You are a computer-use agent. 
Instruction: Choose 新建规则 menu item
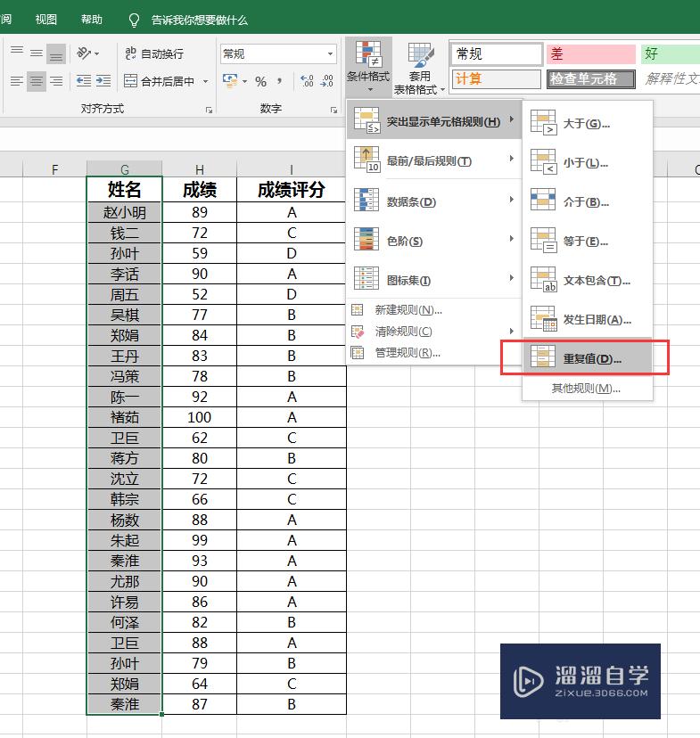[434, 309]
